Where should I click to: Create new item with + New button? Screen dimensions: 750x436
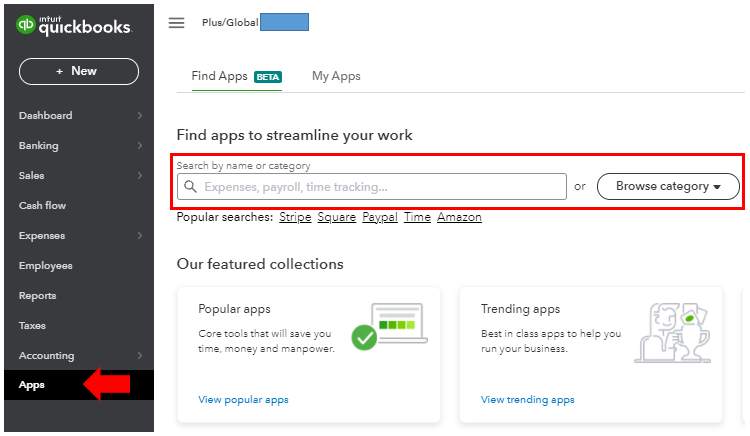[79, 71]
